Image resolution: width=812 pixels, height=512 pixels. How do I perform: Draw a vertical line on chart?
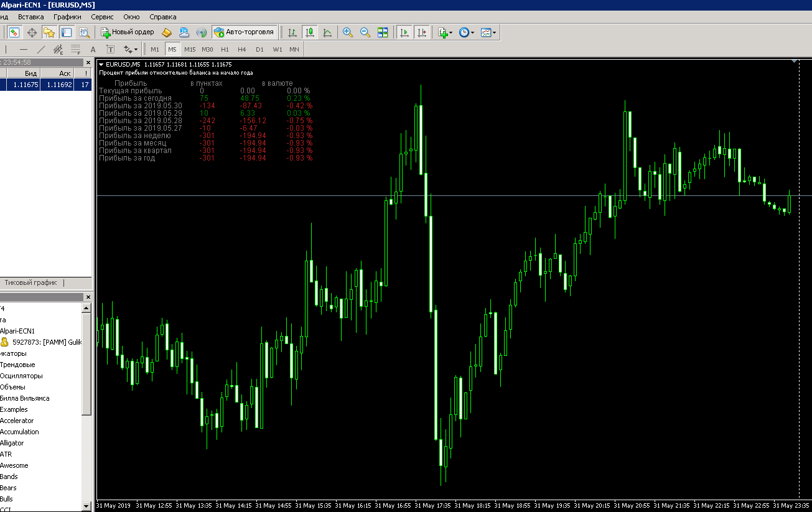[x=6, y=49]
